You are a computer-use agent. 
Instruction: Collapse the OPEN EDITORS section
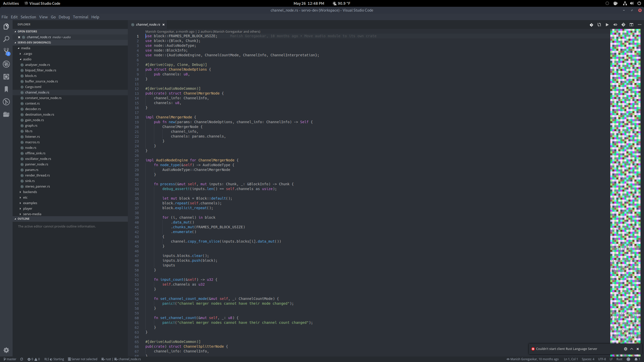27,31
